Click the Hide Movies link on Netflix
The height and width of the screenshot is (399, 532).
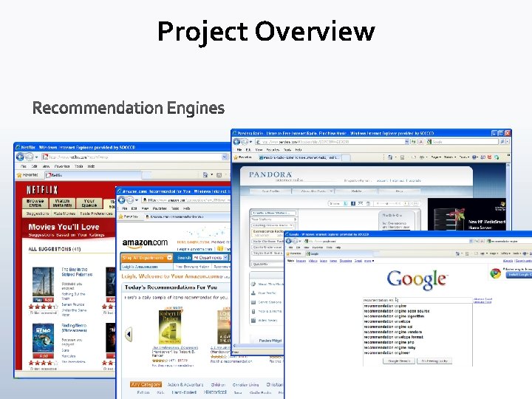click(x=64, y=214)
